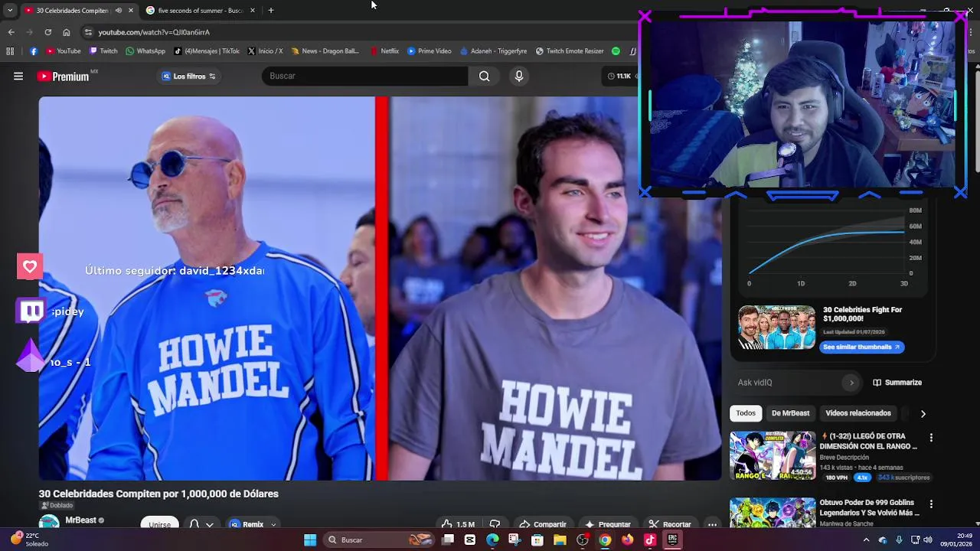Open a new browser tab with plus
The width and height of the screenshot is (980, 551).
coord(271,11)
